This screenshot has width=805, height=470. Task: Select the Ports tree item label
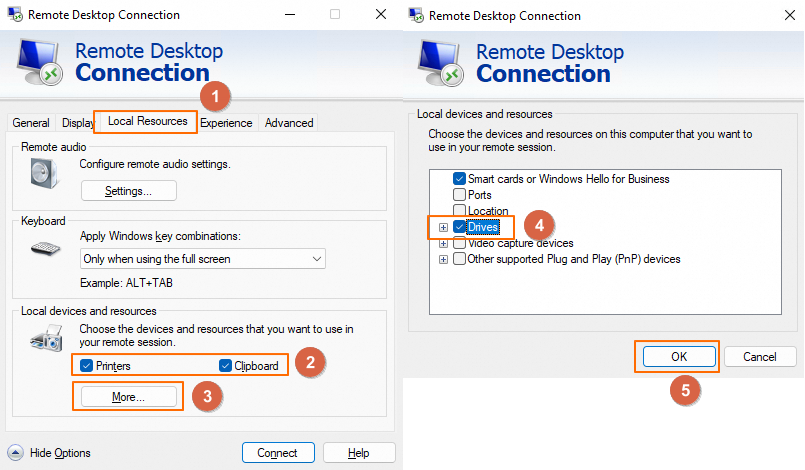[x=480, y=195]
